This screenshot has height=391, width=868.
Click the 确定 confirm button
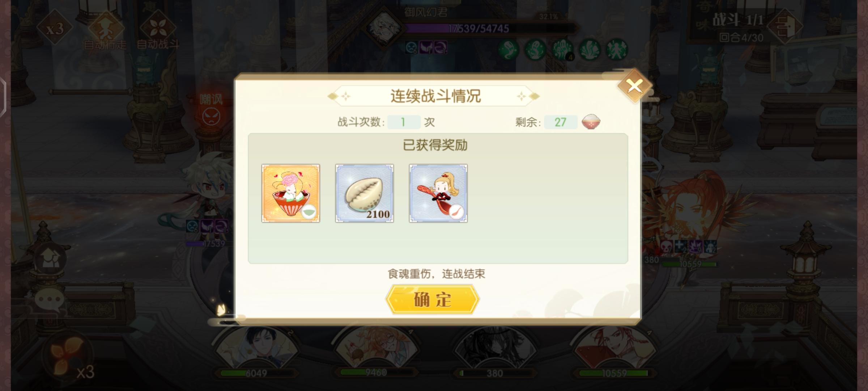tap(433, 299)
